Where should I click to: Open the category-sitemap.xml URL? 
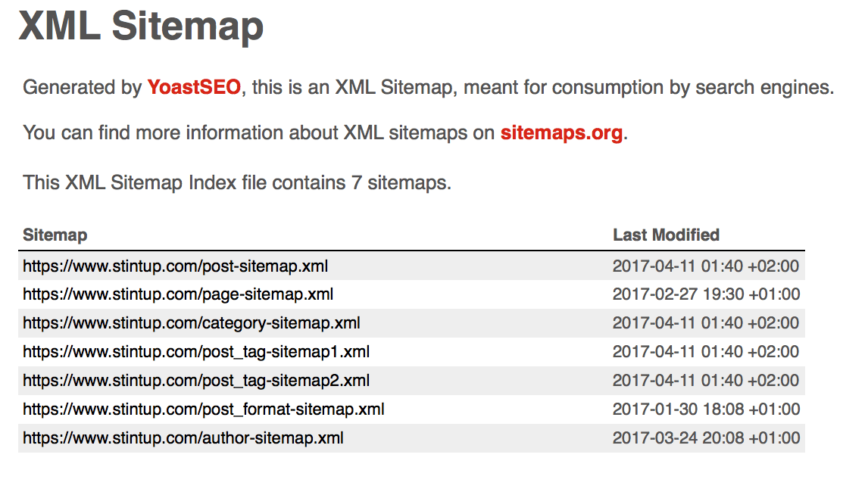pyautogui.click(x=191, y=323)
